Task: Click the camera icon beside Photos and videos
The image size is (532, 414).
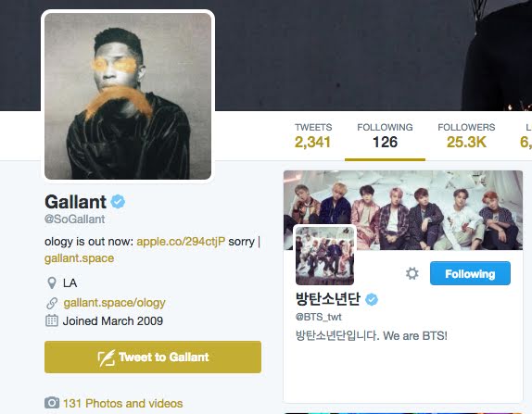Action: [52, 403]
